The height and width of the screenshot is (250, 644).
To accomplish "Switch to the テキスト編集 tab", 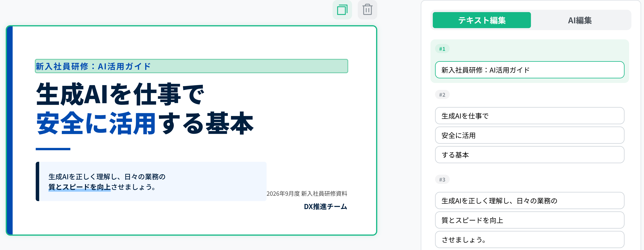I will coord(481,20).
